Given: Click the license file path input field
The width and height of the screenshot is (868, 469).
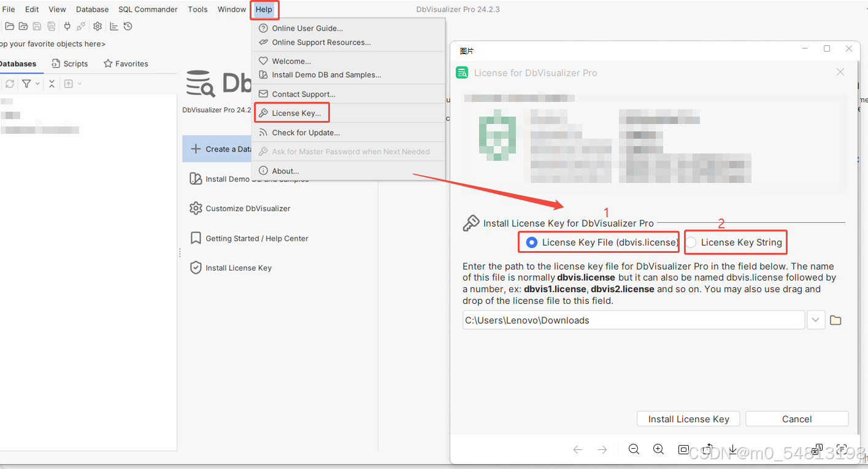Looking at the screenshot, I should pyautogui.click(x=634, y=320).
